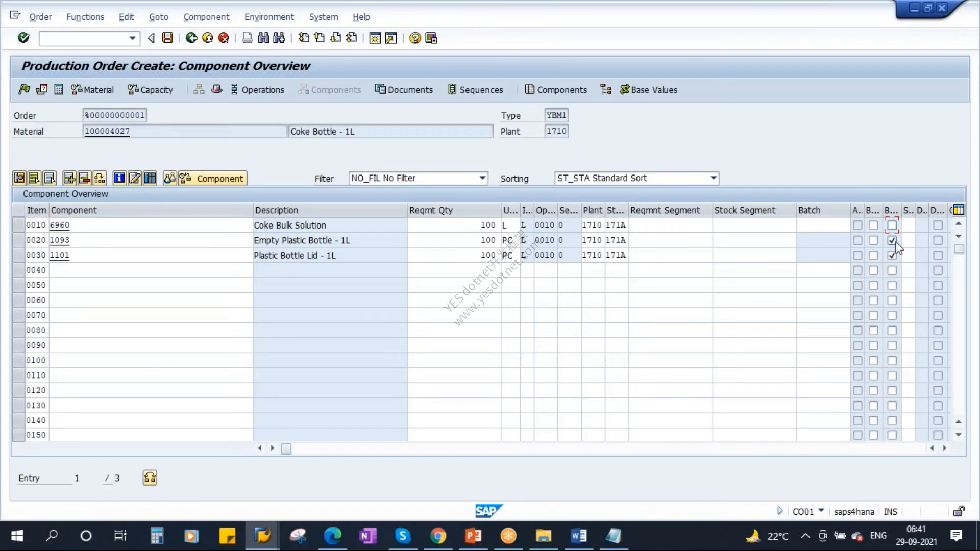Collapse command field with the left triangle
The height and width of the screenshot is (551, 980).
pyautogui.click(x=151, y=38)
